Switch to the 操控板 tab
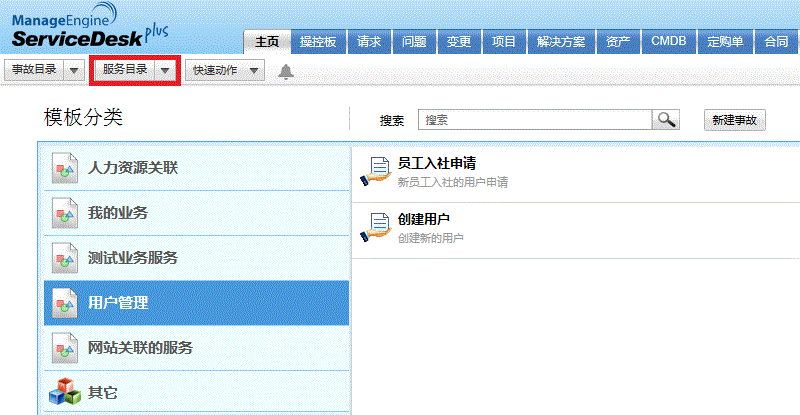 tap(318, 42)
